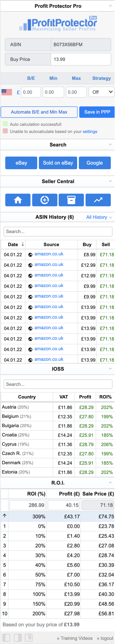
Task: Dock panel to the left layout icon
Action: [x=7, y=637]
